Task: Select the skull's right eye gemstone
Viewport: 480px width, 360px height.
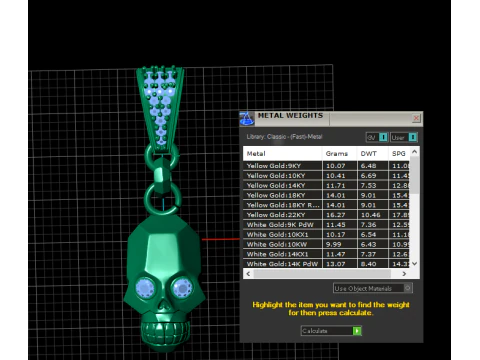Action: click(182, 287)
